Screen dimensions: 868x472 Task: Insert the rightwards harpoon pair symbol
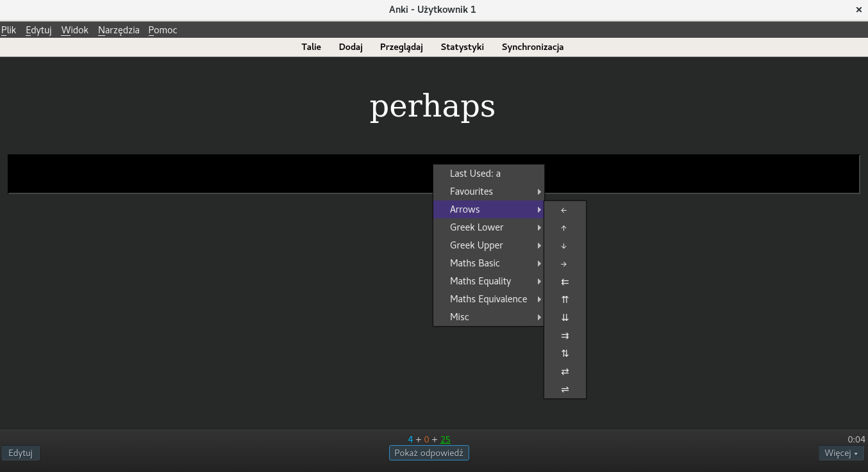(564, 389)
